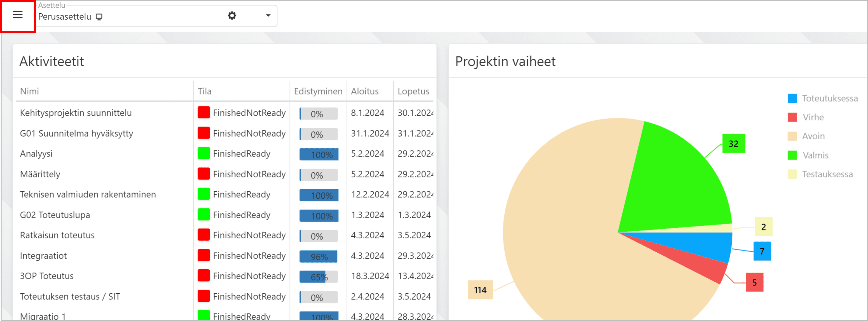Click red status icon for 3OP Toteutus

[203, 275]
